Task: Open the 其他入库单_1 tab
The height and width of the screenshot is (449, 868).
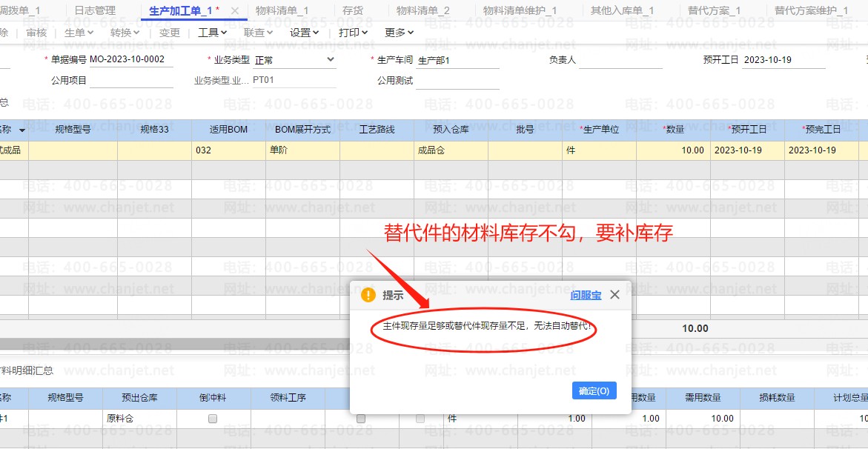Action: 622,10
